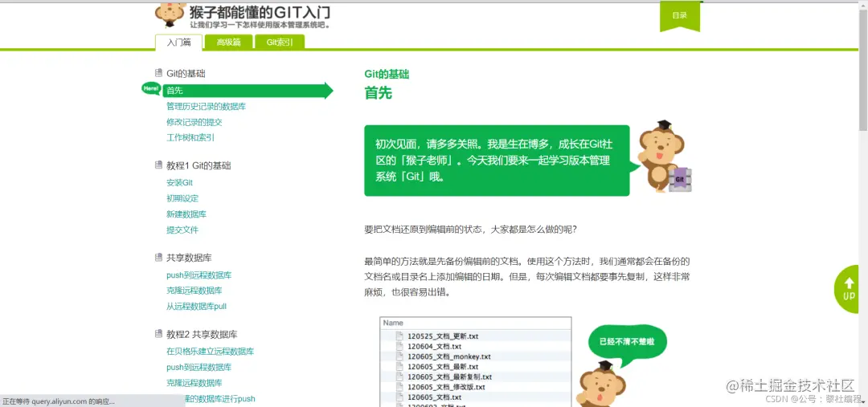Open 从远程数据库pull link
Image resolution: width=868 pixels, height=407 pixels.
(197, 307)
